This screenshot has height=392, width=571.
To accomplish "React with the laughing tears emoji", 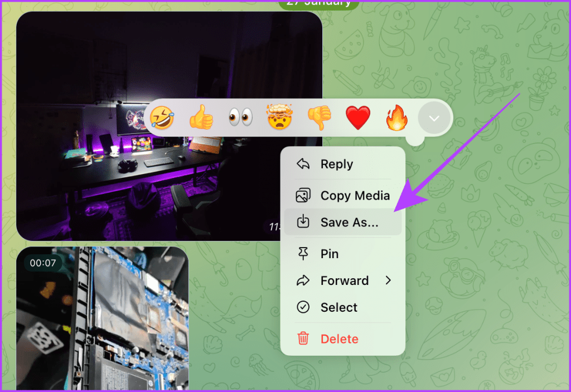I will coord(162,118).
